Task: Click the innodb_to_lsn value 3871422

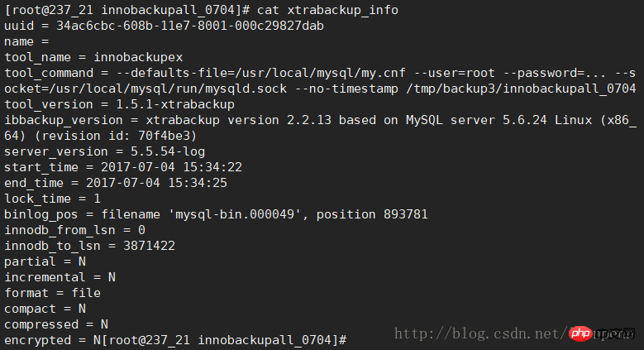Action: pos(149,246)
